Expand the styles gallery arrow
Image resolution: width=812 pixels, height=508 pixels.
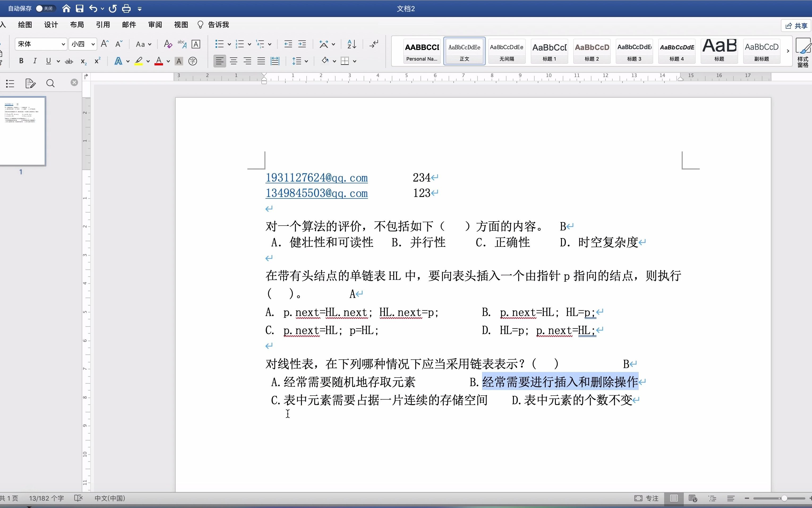pyautogui.click(x=788, y=51)
